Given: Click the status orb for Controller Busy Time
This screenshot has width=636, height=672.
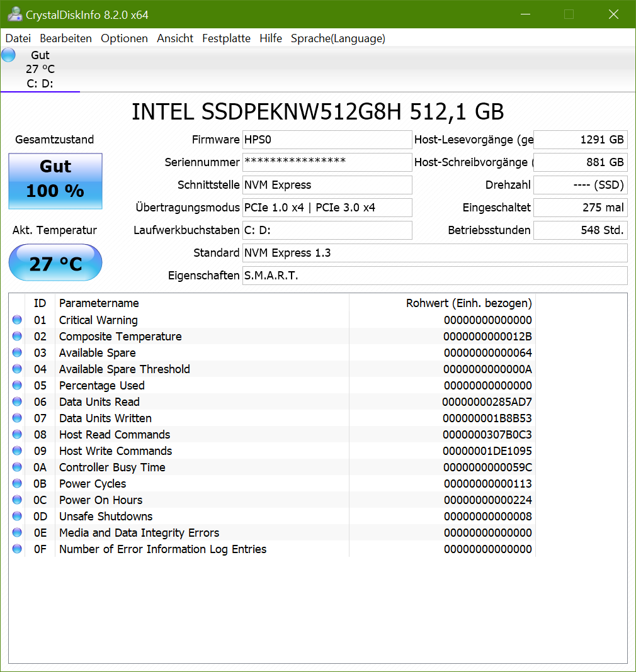Looking at the screenshot, I should point(17,467).
